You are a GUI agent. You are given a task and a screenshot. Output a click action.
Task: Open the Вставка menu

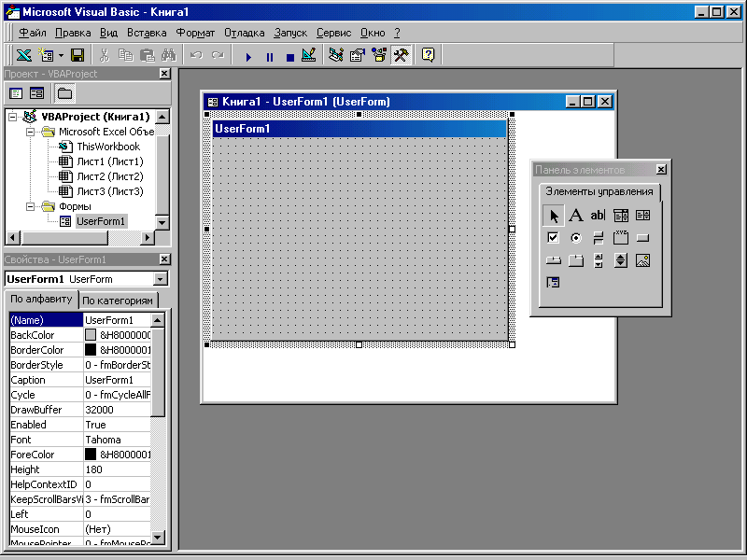point(147,33)
